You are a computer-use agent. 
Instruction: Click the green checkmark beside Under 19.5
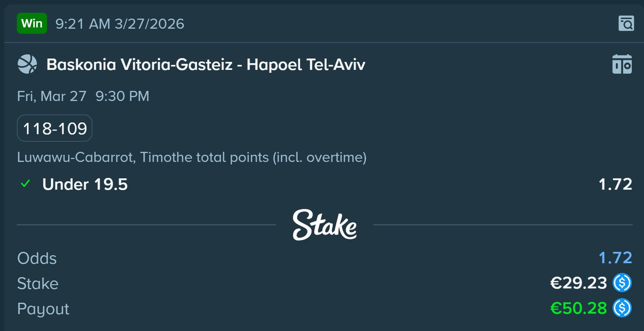(25, 184)
